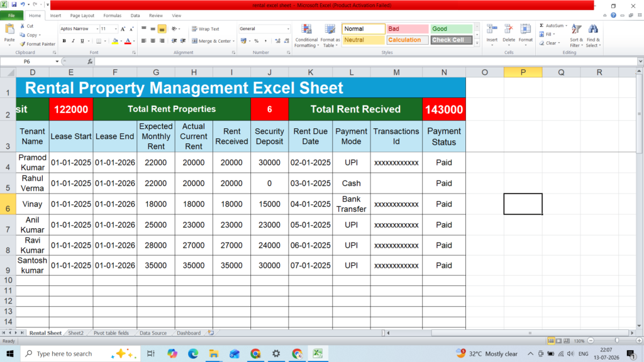
Task: Align text left
Action: (x=144, y=41)
